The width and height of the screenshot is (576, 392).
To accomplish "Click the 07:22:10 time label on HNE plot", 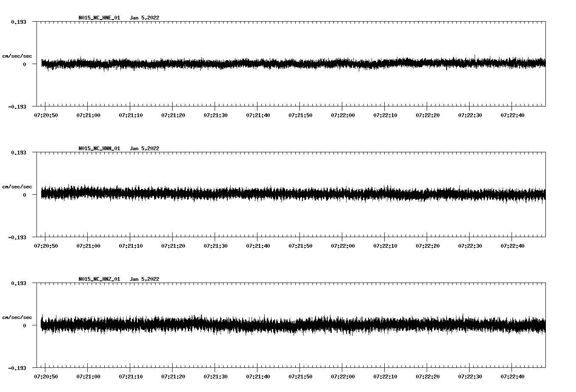I will [x=385, y=115].
